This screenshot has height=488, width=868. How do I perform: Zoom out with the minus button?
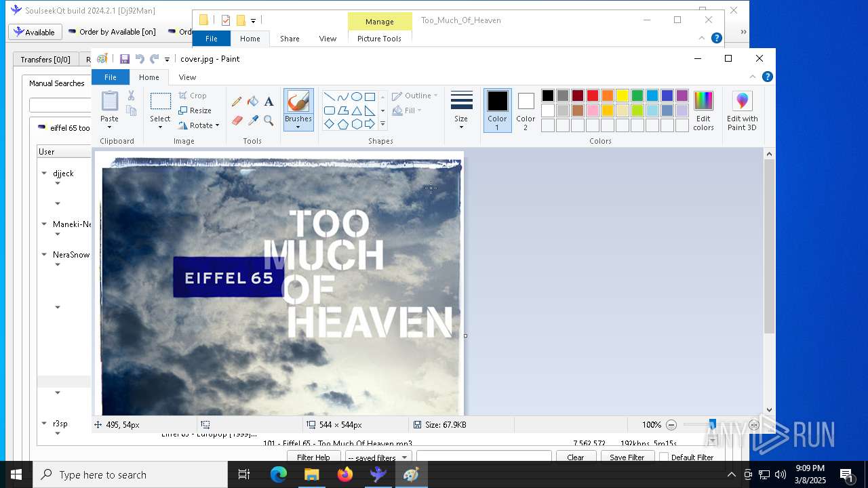[671, 425]
